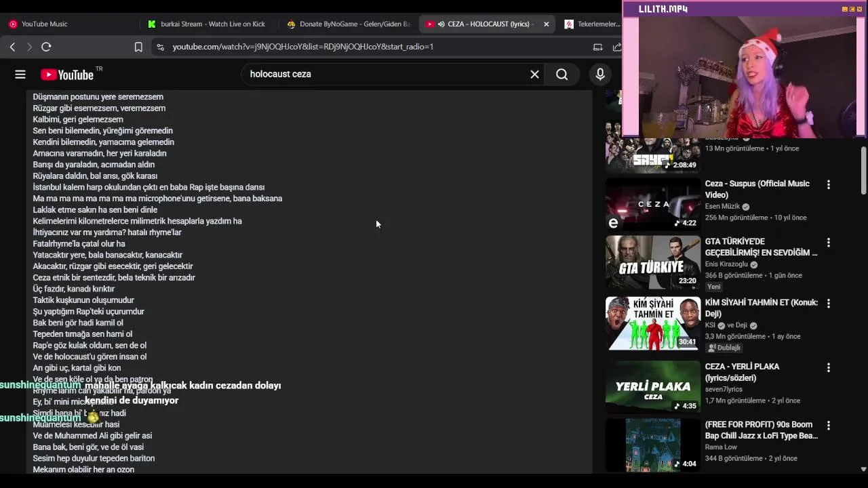Open site information icon in address bar
This screenshot has width=868, height=488.
coord(160,47)
